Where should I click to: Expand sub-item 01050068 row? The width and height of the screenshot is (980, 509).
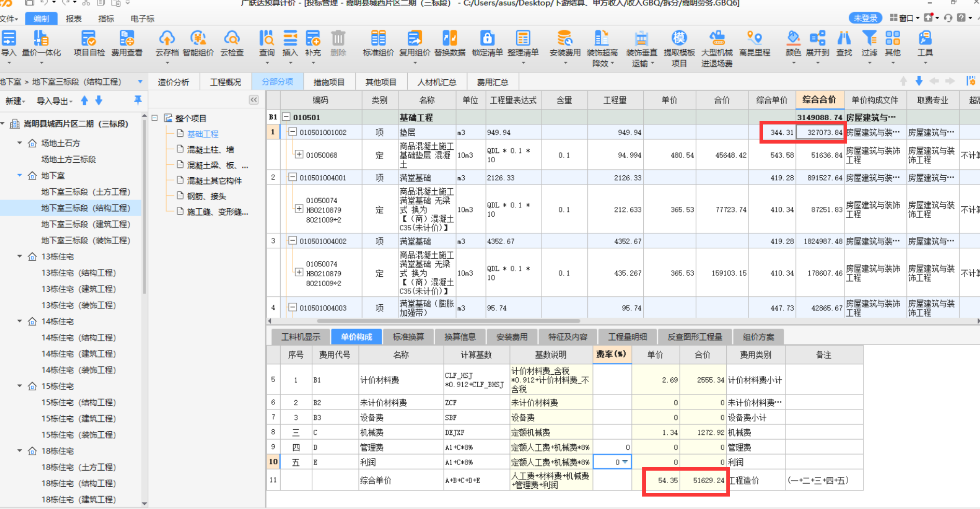point(299,154)
